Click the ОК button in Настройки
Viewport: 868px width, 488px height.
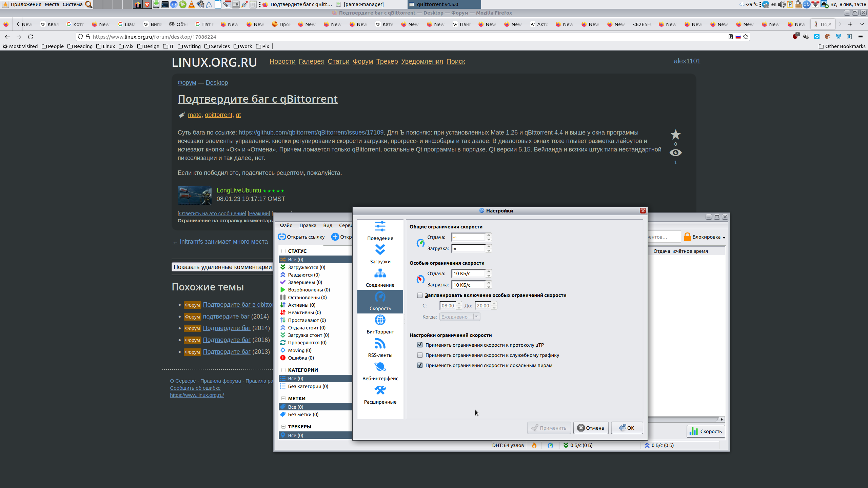tap(627, 428)
